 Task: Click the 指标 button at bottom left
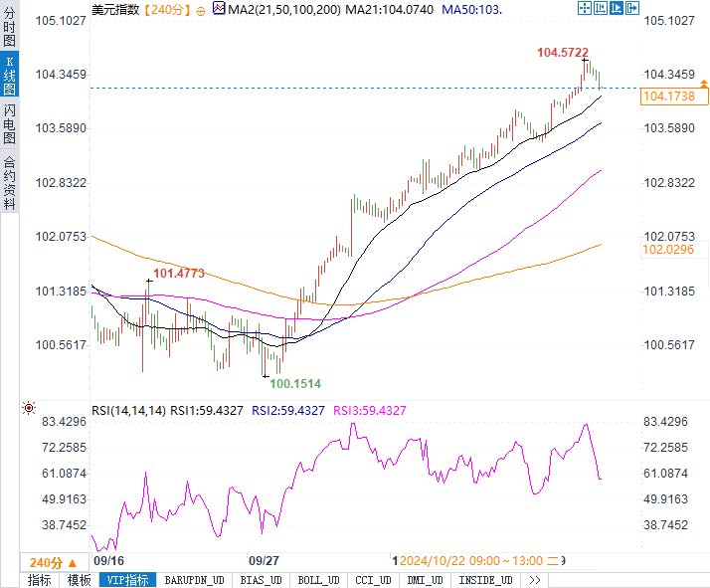40,580
